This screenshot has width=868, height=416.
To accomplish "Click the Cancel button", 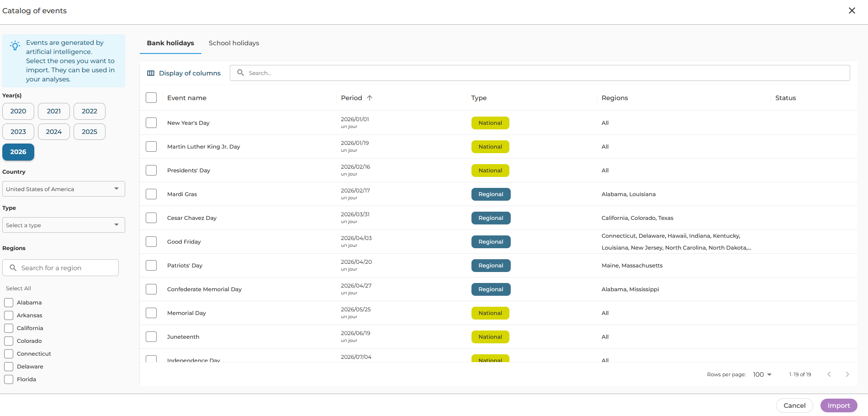I will pyautogui.click(x=794, y=405).
